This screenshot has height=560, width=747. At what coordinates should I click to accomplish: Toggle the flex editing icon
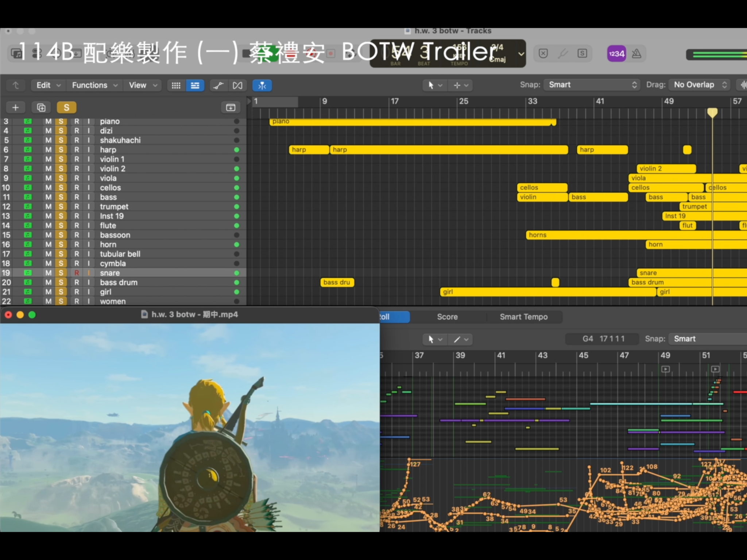[x=237, y=85]
